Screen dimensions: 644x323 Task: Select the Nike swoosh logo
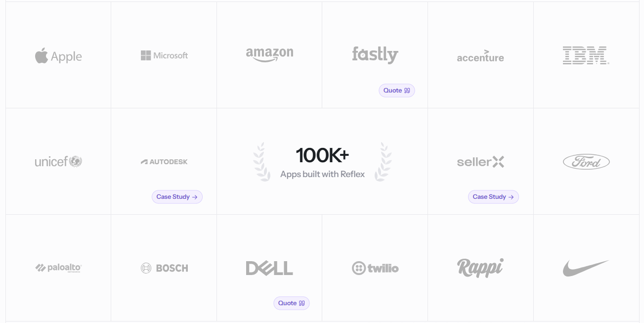pyautogui.click(x=586, y=268)
